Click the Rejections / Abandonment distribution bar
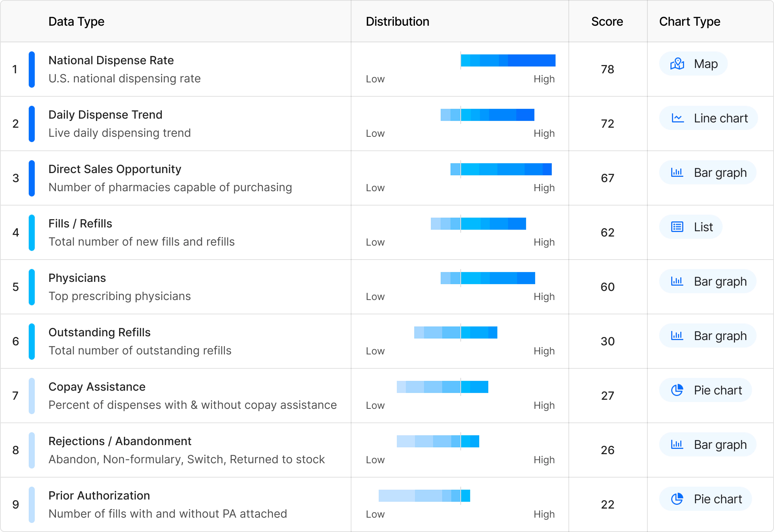 coord(438,441)
